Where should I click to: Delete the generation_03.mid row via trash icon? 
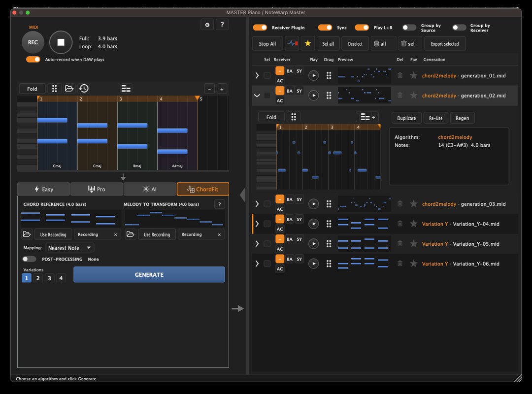[x=400, y=204]
